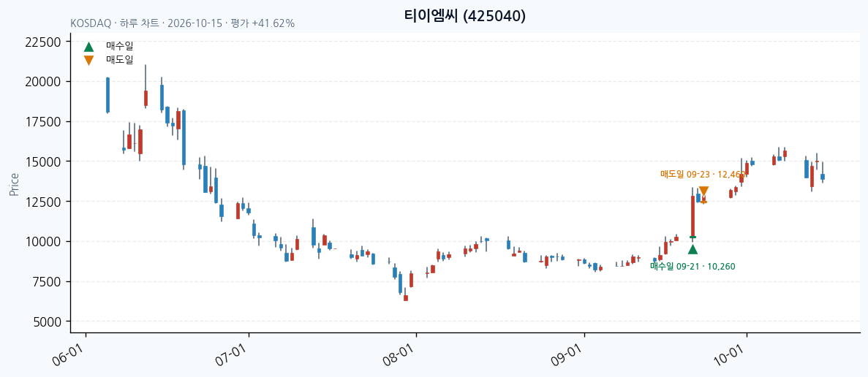Click the 08-01 x-axis date label
Viewport: 868px width, 377px height.
tap(399, 355)
